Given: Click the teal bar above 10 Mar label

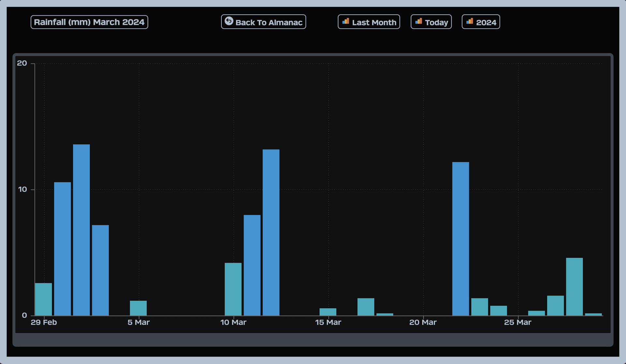Looking at the screenshot, I should (x=233, y=289).
